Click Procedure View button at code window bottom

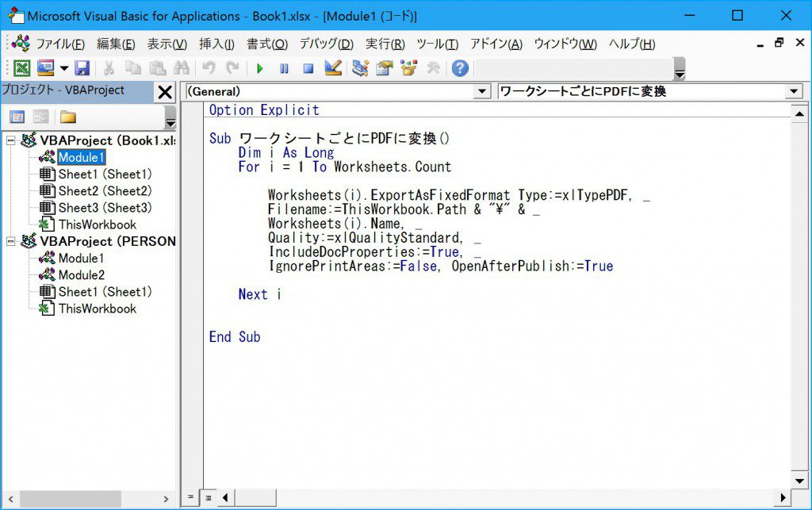coord(190,497)
